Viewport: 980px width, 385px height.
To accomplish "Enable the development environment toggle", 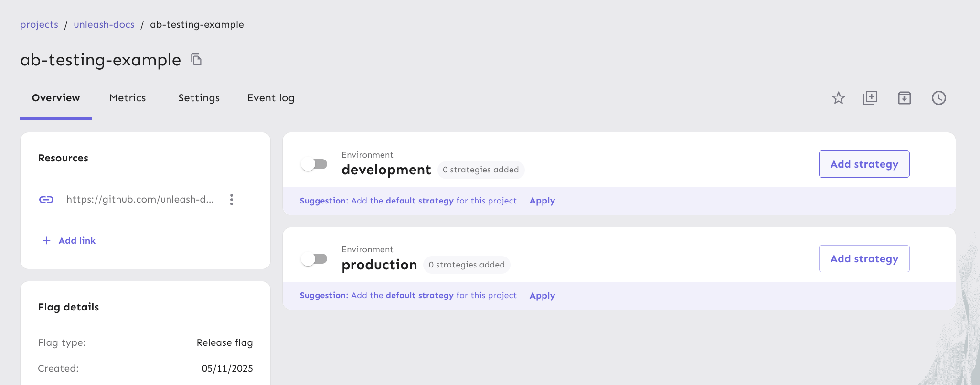I will pyautogui.click(x=314, y=164).
